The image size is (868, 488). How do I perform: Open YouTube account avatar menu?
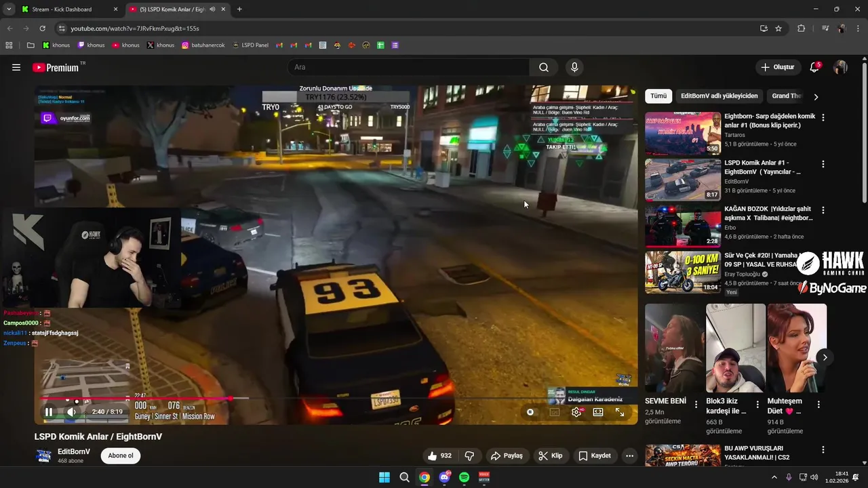tap(840, 67)
